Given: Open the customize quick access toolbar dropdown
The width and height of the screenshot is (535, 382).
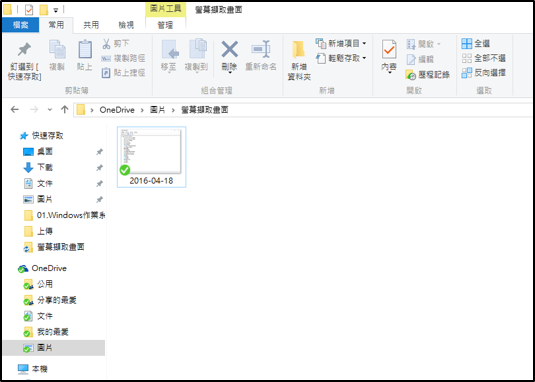Looking at the screenshot, I should tap(56, 11).
